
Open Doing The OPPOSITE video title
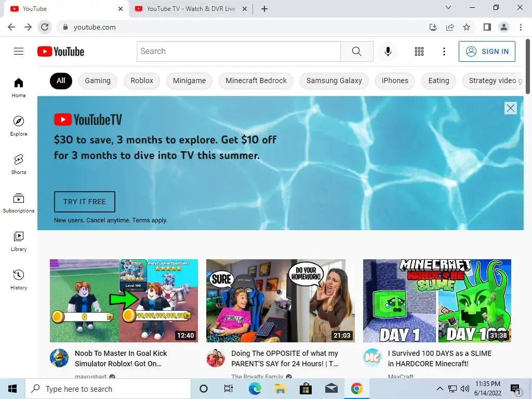coord(285,358)
